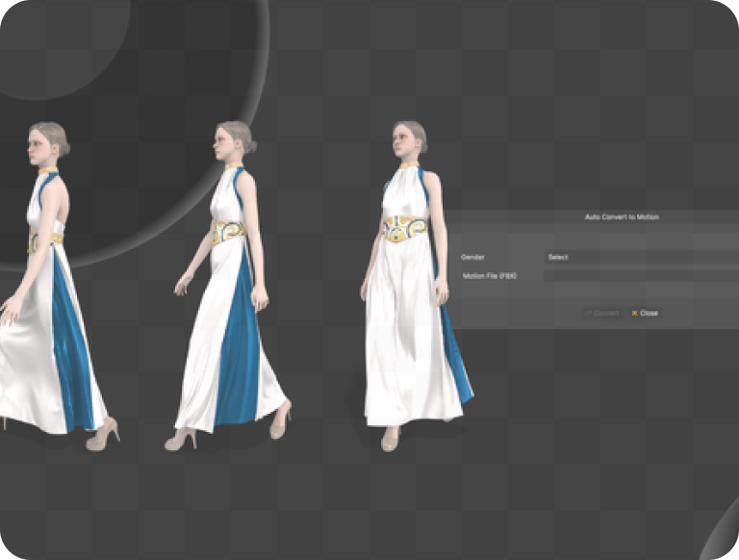
Task: Click the middle avatar's front high-heel shoe
Action: coord(179,439)
